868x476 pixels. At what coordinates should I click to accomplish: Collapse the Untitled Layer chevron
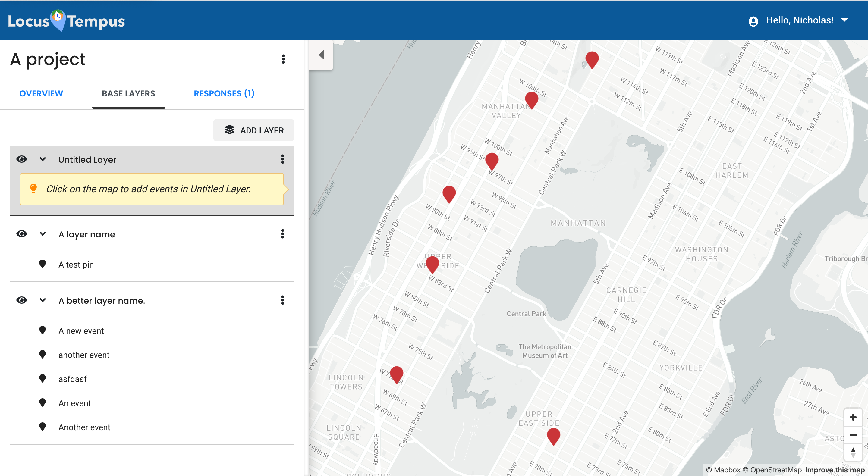pyautogui.click(x=43, y=159)
